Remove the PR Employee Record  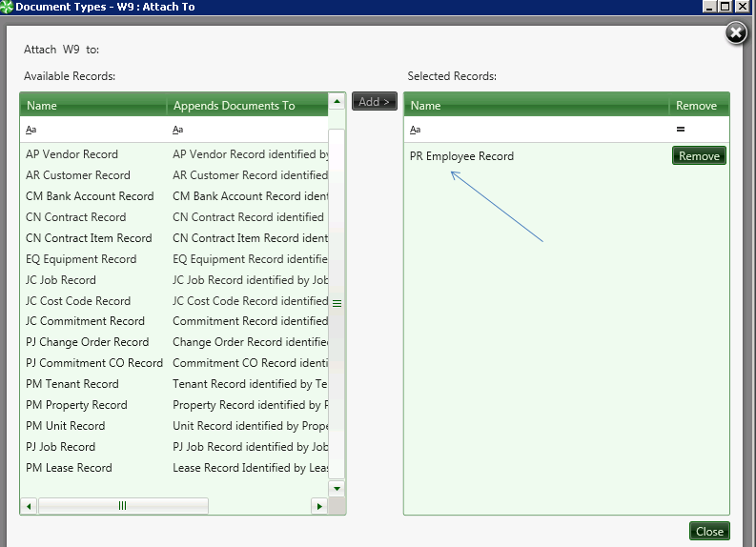[x=699, y=155]
